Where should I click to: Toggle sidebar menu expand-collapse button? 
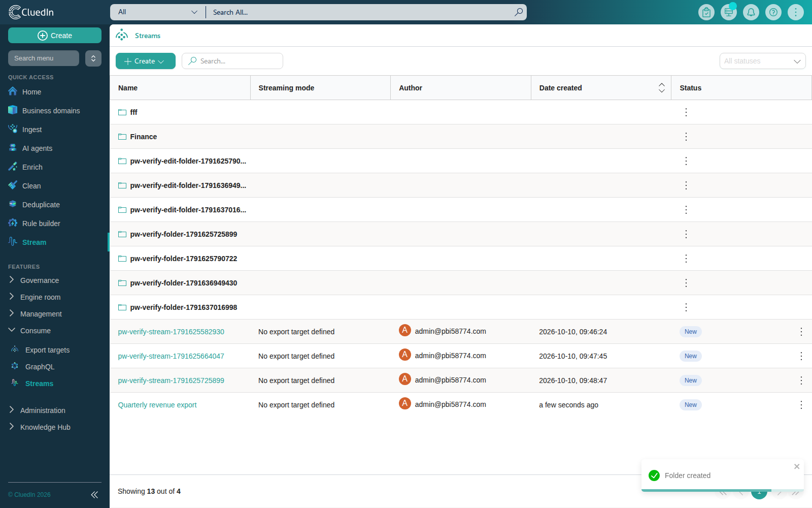pyautogui.click(x=93, y=58)
